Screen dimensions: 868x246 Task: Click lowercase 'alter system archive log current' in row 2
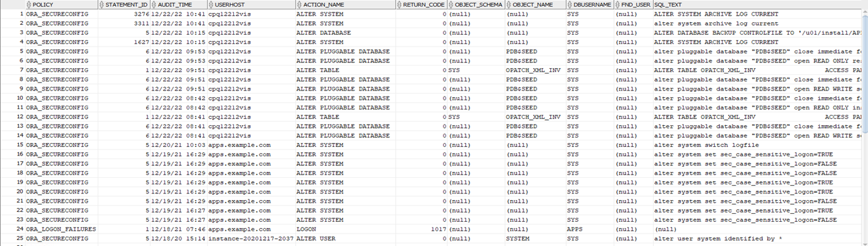716,23
